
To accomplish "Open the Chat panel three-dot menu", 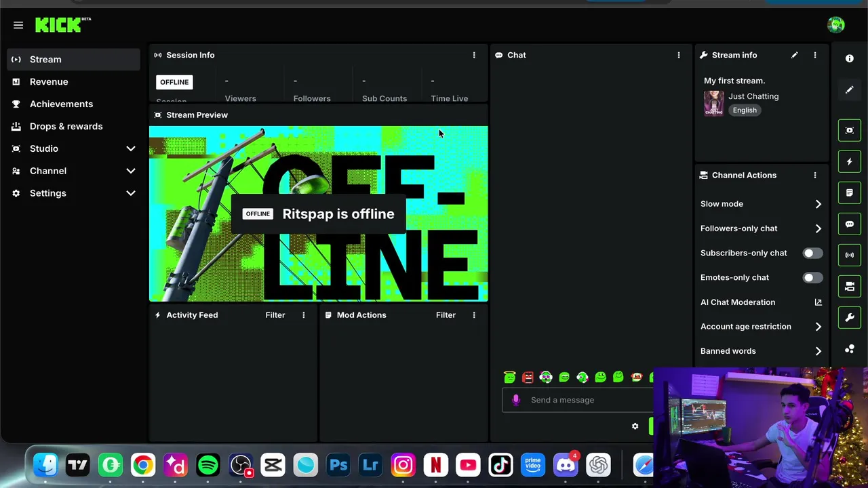I will click(x=679, y=55).
